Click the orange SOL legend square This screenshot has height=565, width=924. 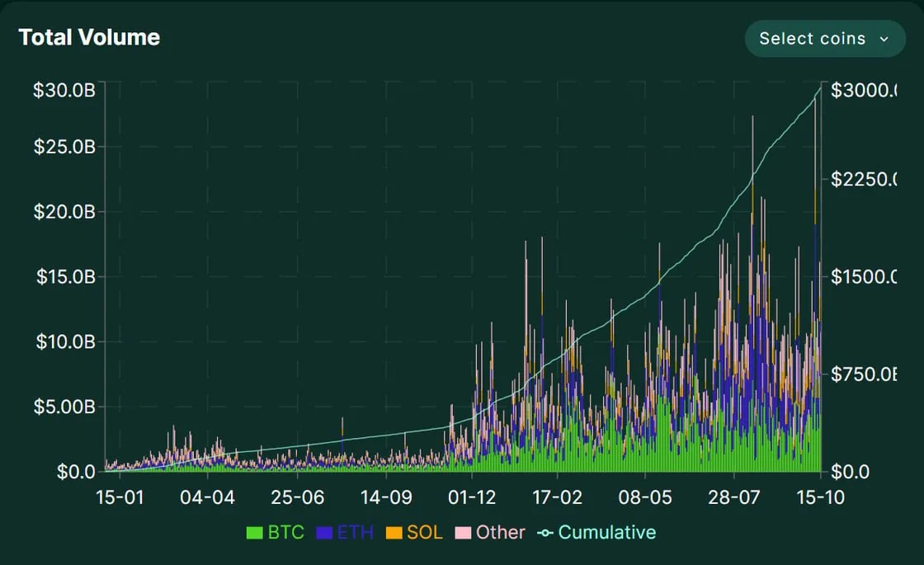(394, 533)
